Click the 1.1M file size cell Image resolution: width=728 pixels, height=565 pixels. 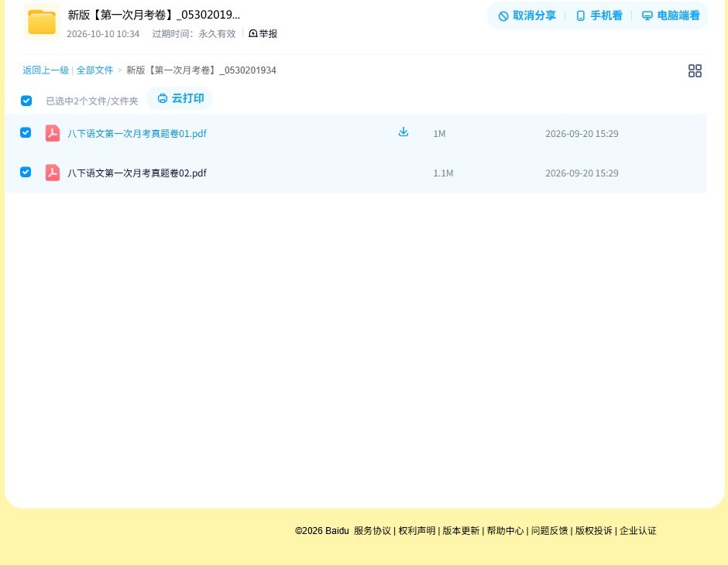pyautogui.click(x=443, y=173)
